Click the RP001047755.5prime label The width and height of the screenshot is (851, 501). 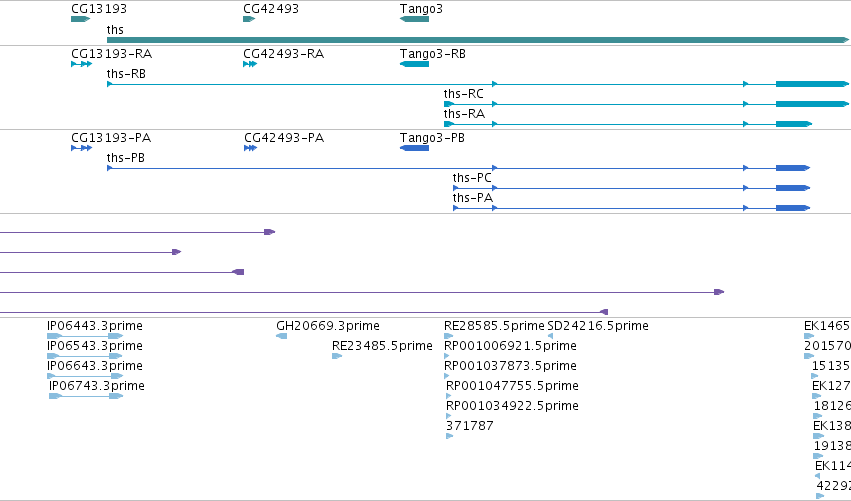click(512, 386)
